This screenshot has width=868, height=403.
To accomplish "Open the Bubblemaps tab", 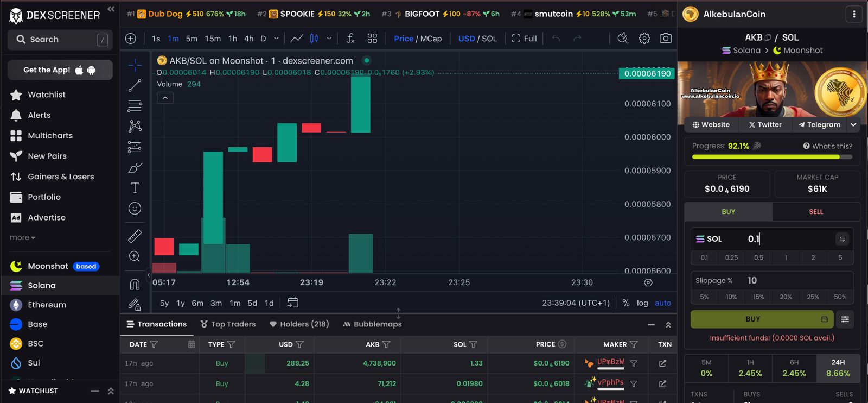I will click(x=372, y=324).
